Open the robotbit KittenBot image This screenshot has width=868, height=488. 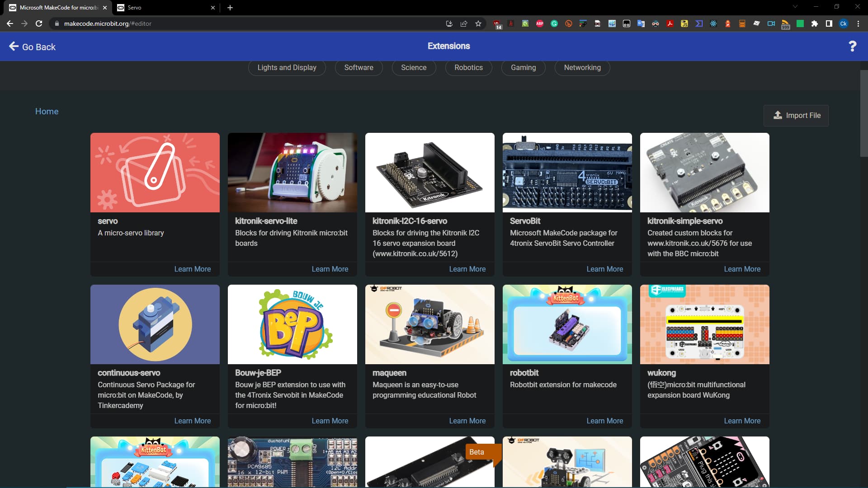[567, 324]
